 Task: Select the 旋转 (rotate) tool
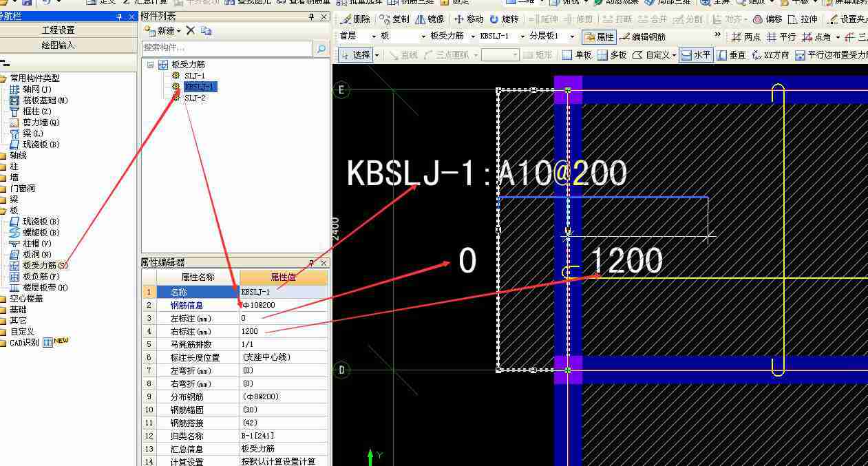coord(505,19)
